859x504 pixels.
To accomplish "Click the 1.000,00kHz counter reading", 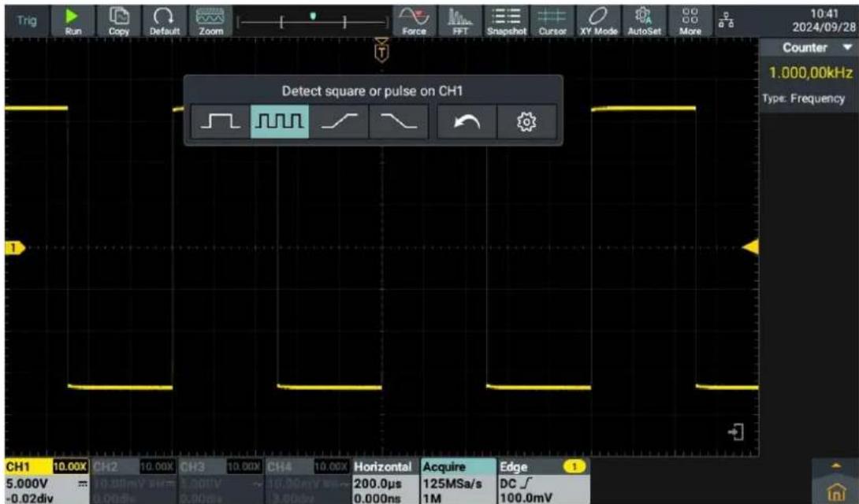I will tap(810, 73).
